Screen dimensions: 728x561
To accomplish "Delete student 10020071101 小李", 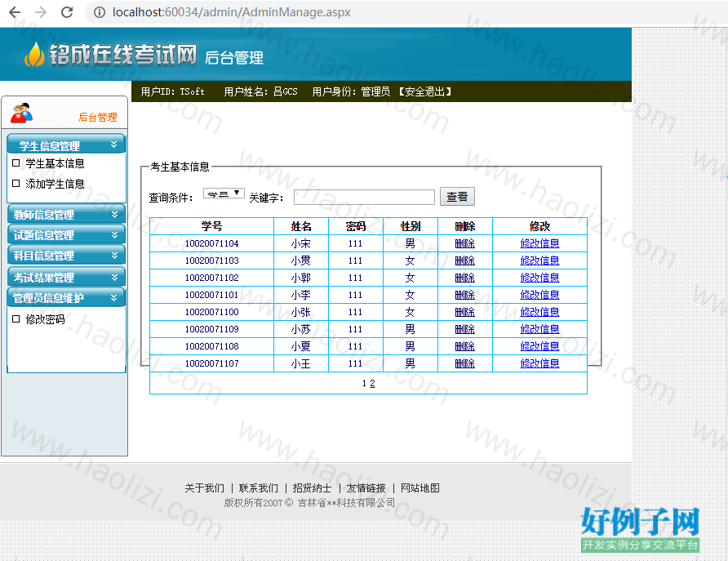I will click(464, 295).
